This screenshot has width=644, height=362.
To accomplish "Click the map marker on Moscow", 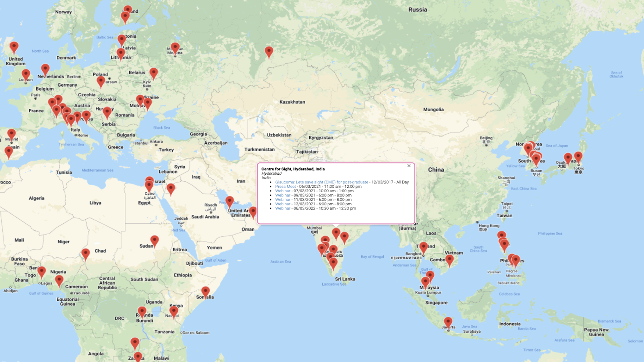I will click(175, 48).
